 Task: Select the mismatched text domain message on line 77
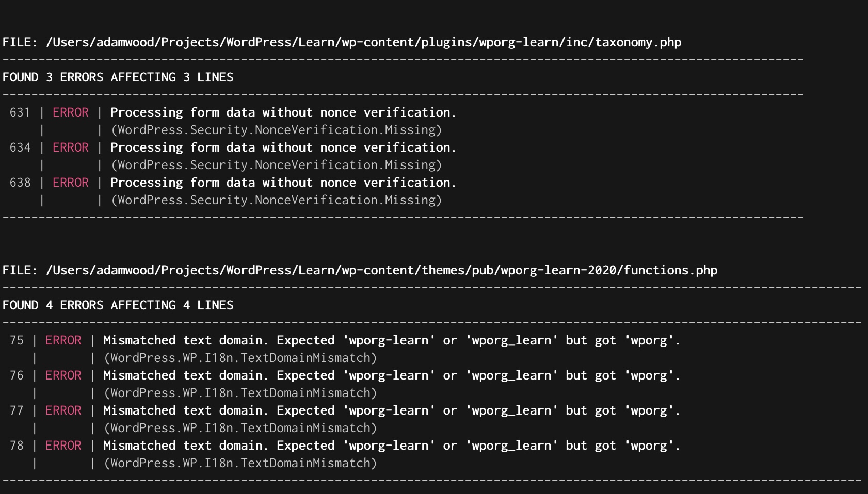tap(392, 410)
